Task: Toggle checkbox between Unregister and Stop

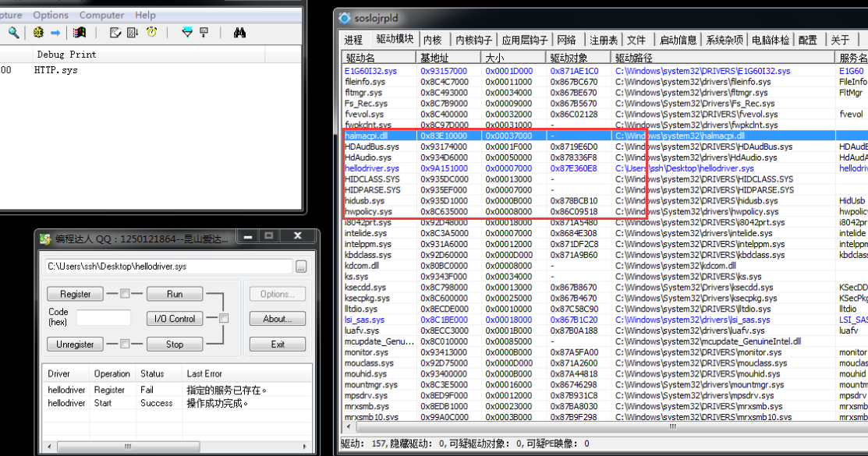Action: click(125, 344)
